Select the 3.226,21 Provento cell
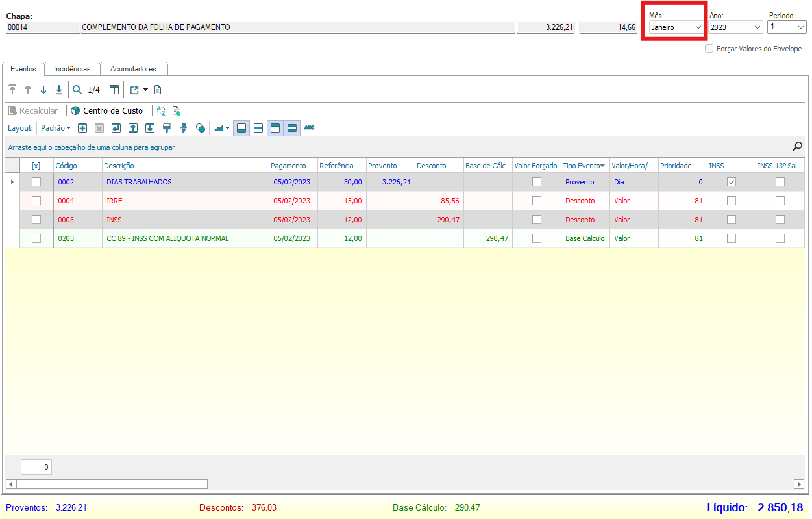Screen dimensions: 812x519 pos(390,182)
